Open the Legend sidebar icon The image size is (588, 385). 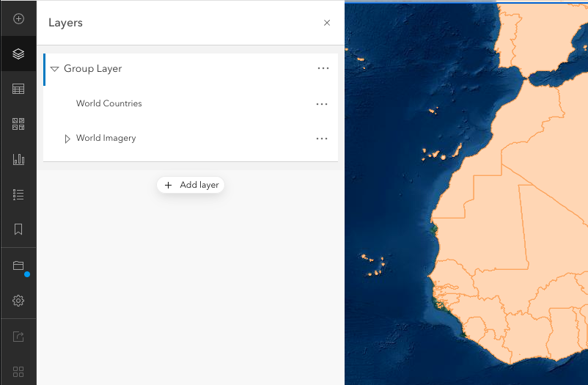(18, 194)
